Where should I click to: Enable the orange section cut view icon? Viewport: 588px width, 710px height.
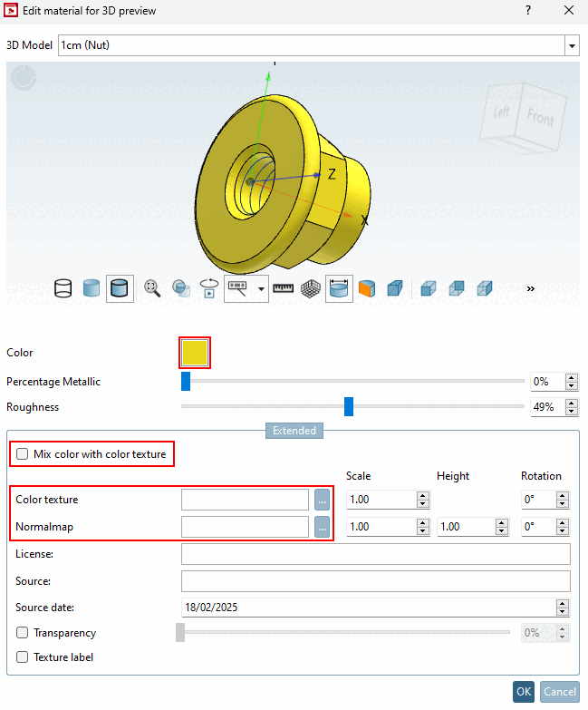tap(367, 288)
